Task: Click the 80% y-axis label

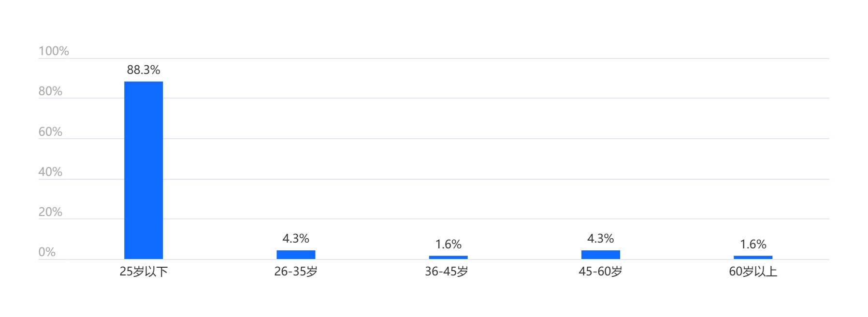Action: (x=50, y=91)
